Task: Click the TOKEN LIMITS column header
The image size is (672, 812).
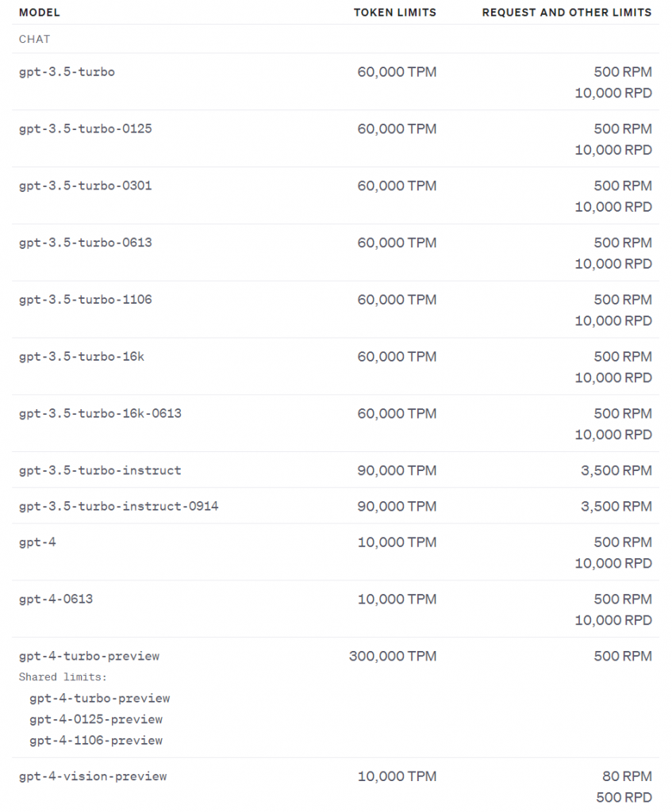Action: (x=394, y=13)
